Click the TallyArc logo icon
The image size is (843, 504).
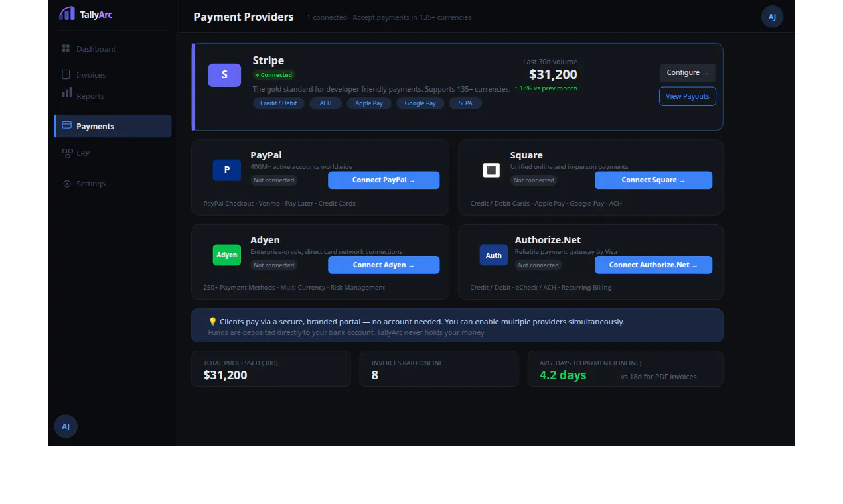(x=67, y=13)
